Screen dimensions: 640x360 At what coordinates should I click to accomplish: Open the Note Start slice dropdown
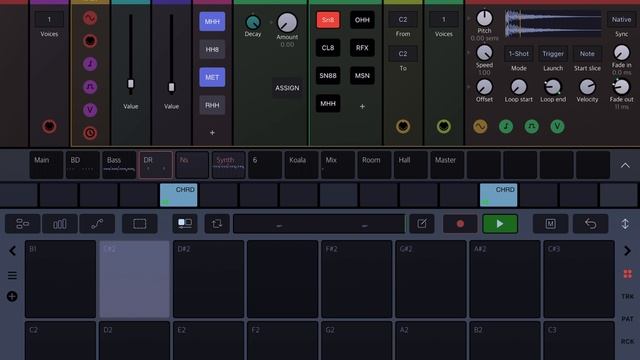[x=587, y=54]
